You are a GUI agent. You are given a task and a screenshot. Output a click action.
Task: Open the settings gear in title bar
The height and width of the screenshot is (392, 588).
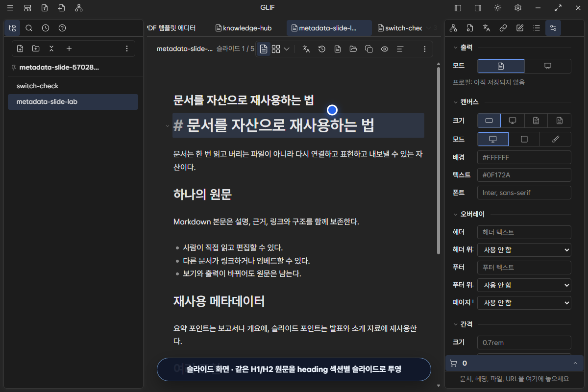(518, 8)
